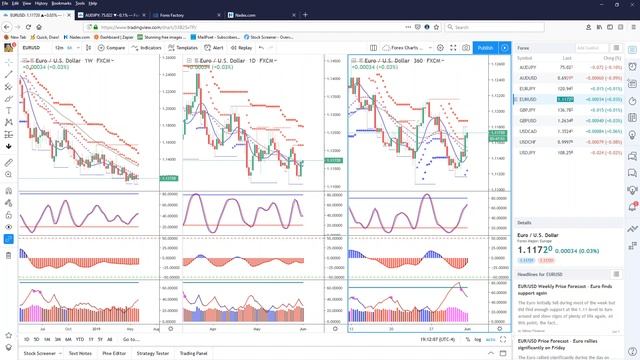Activate the zoom in tool
This screenshot has width=640, height=360.
coord(9,174)
